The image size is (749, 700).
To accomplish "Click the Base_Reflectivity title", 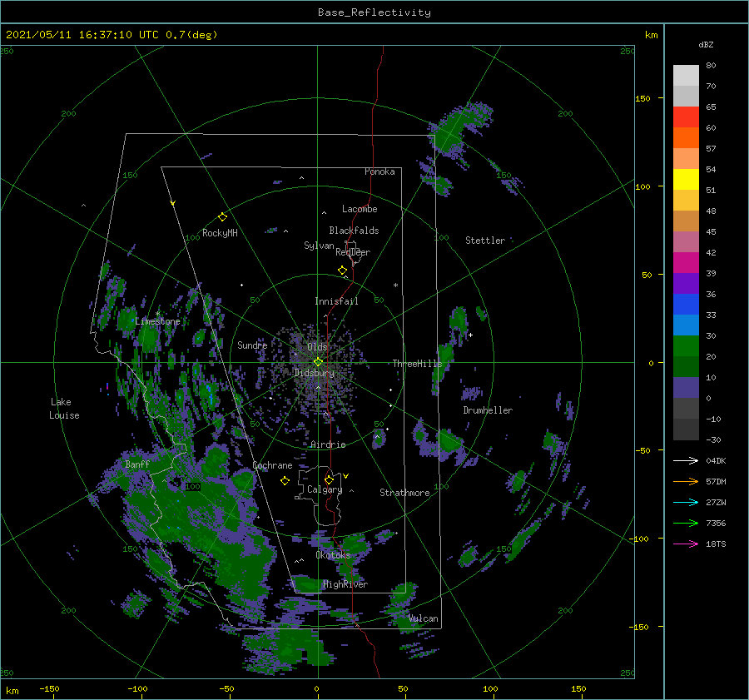I will [x=374, y=12].
